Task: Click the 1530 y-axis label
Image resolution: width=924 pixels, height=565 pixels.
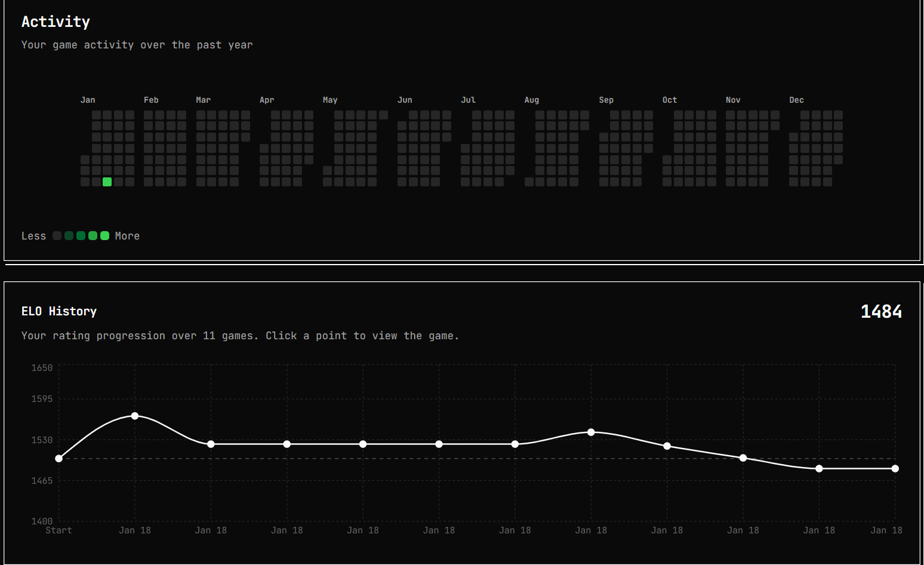Action: 42,440
